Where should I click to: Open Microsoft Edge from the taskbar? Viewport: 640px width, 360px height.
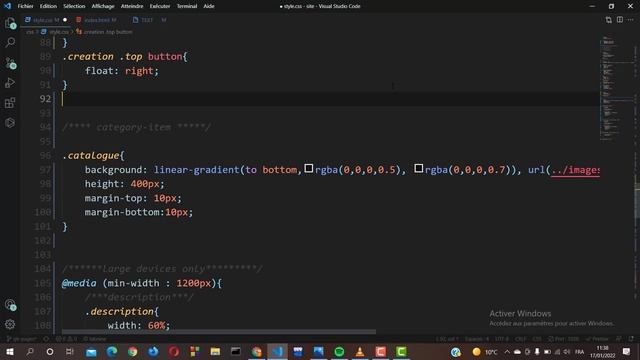pyautogui.click(x=111, y=351)
